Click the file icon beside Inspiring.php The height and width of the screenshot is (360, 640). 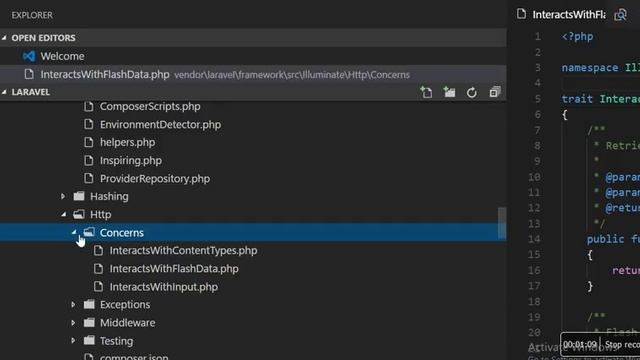tap(89, 160)
